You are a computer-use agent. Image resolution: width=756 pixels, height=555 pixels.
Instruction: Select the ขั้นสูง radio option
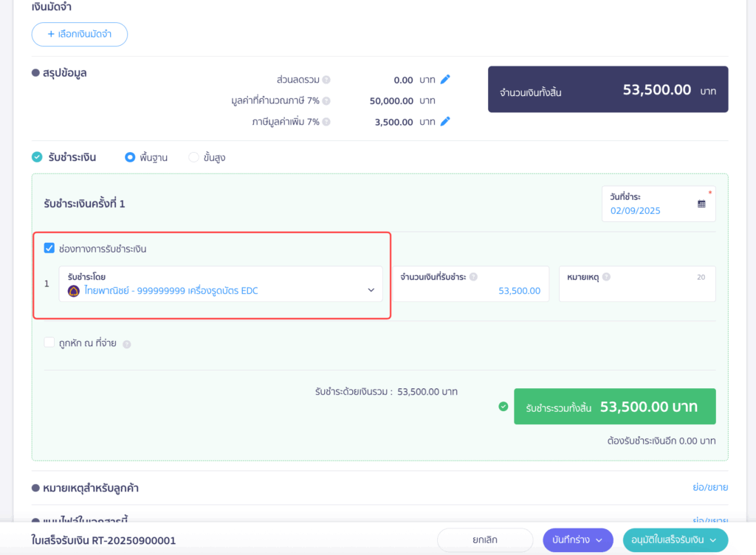[x=193, y=157]
